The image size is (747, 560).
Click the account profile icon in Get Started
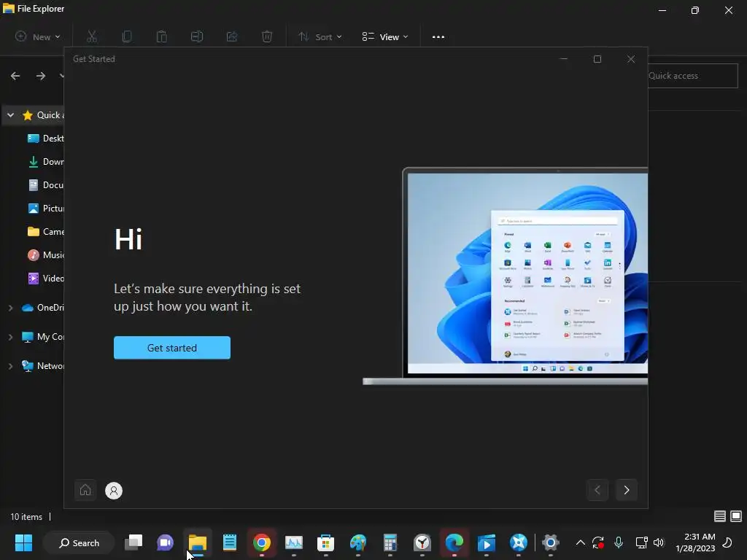(114, 491)
